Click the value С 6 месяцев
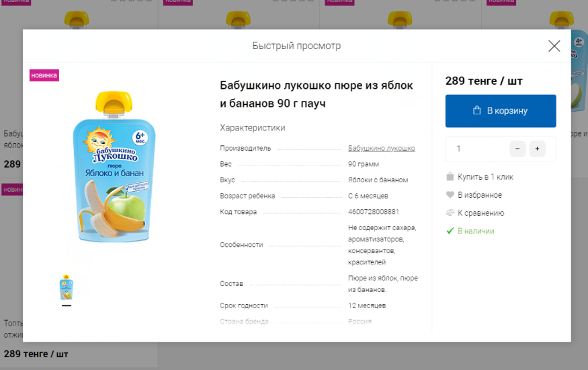This screenshot has height=370, width=588. tap(368, 196)
